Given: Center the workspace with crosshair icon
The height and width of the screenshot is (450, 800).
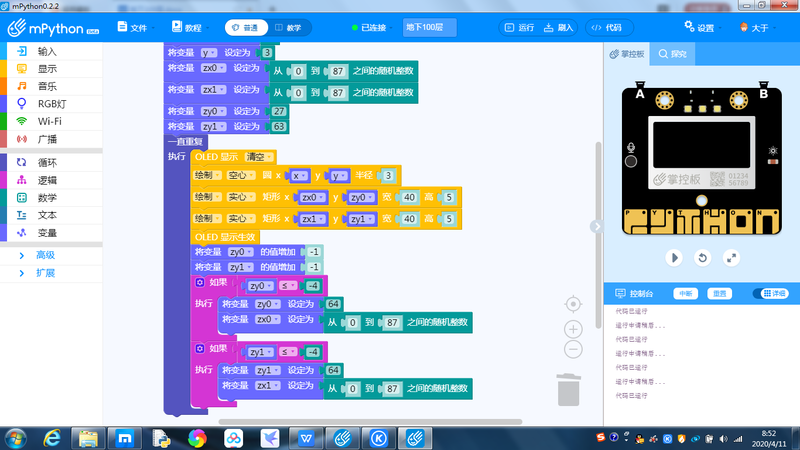Looking at the screenshot, I should point(573,303).
